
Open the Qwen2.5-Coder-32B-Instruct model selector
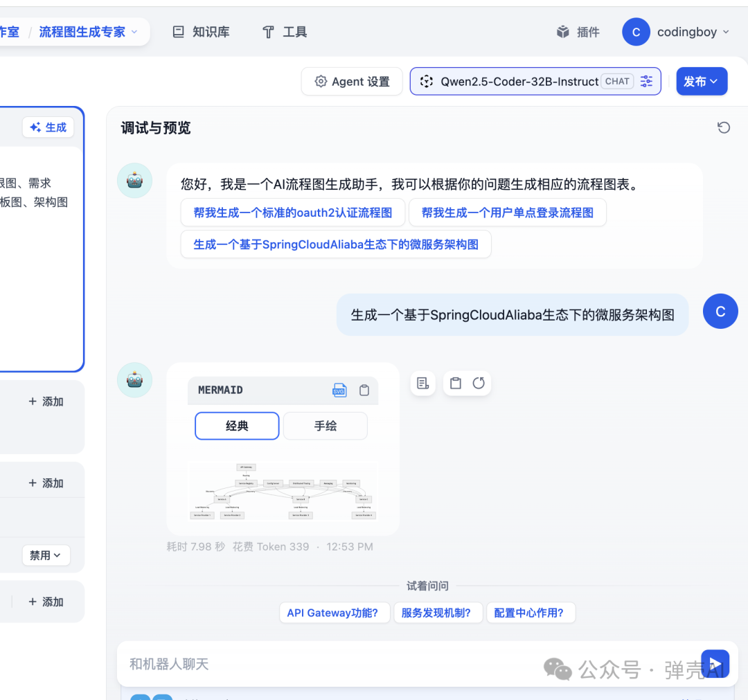(535, 82)
